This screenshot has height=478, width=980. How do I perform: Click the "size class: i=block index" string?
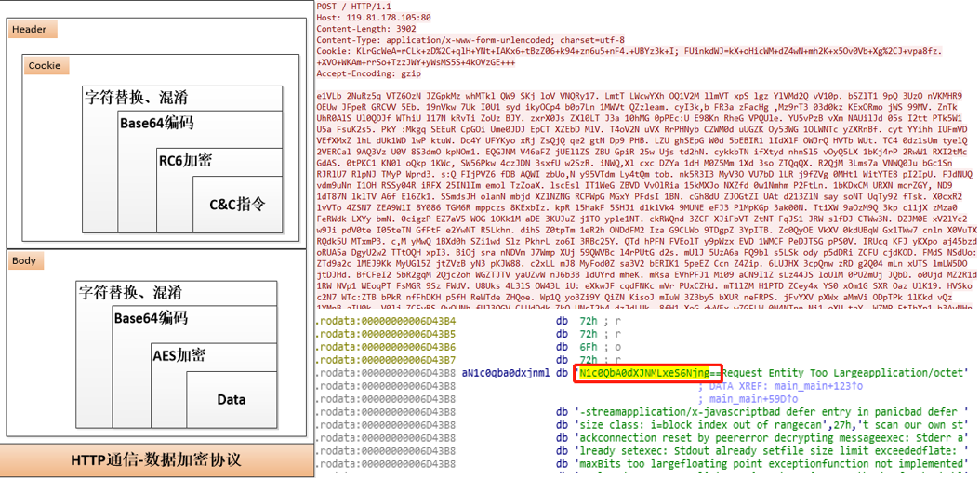771,424
